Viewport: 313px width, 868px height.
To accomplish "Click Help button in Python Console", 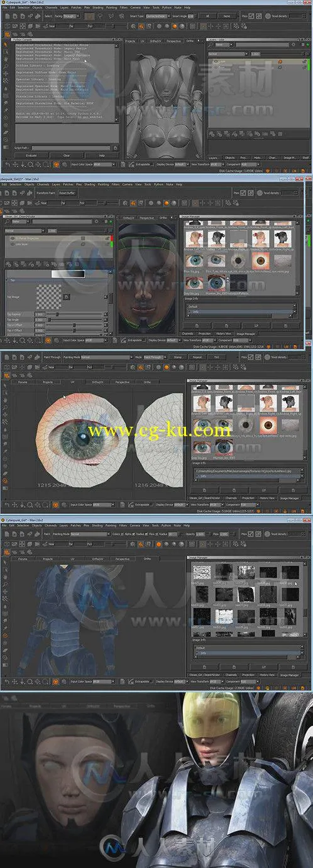I will pos(102,155).
